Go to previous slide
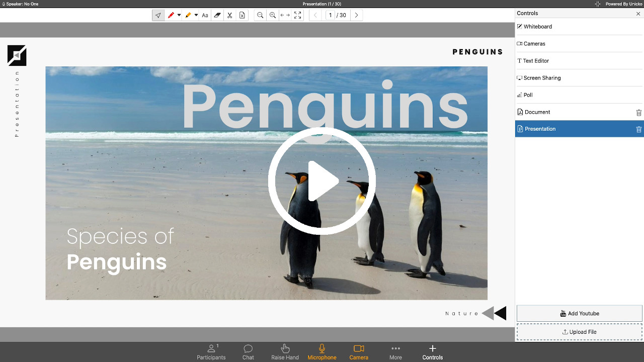 click(315, 15)
